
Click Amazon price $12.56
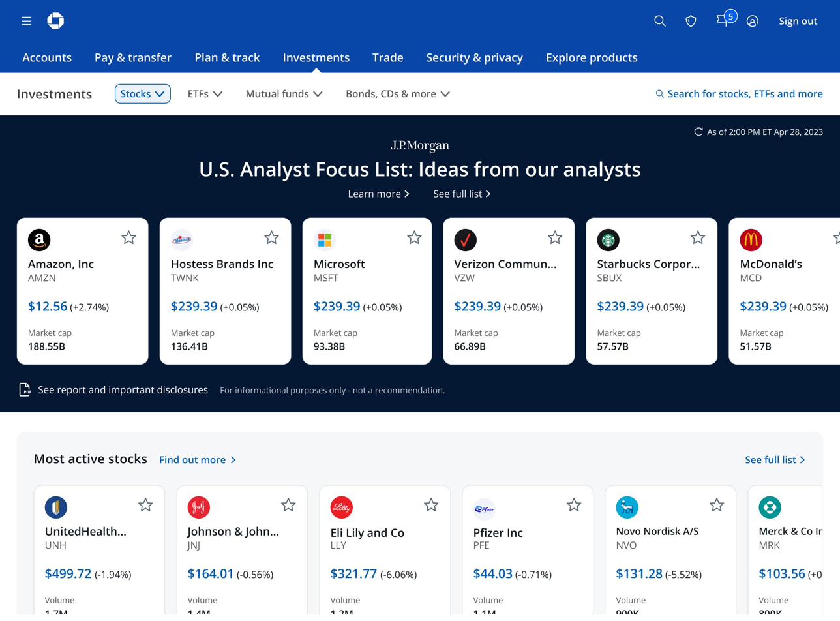click(x=48, y=306)
